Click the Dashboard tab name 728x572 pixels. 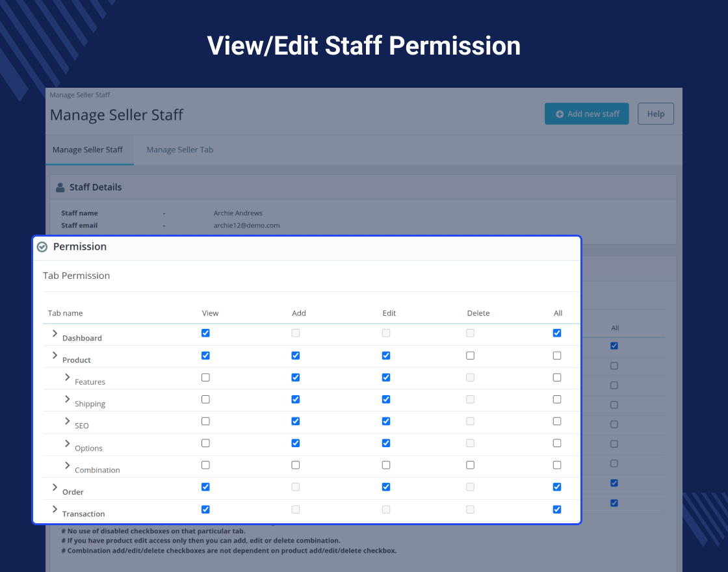[x=82, y=338]
